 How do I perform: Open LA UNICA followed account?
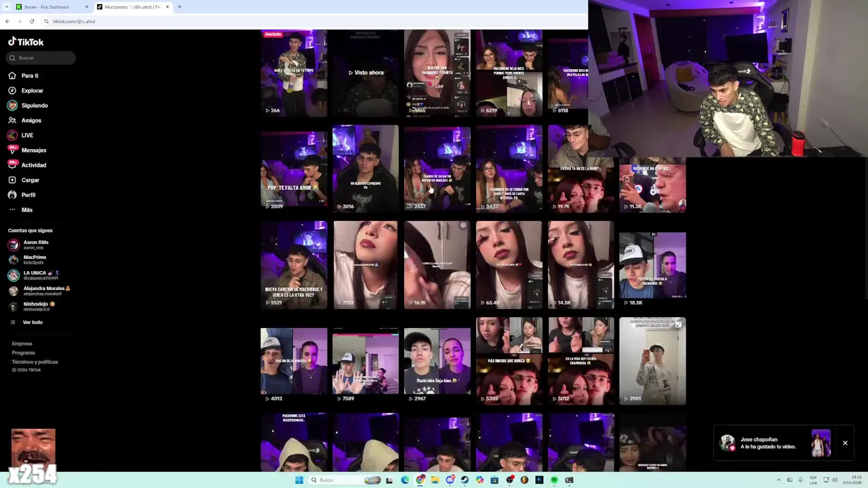[34, 275]
